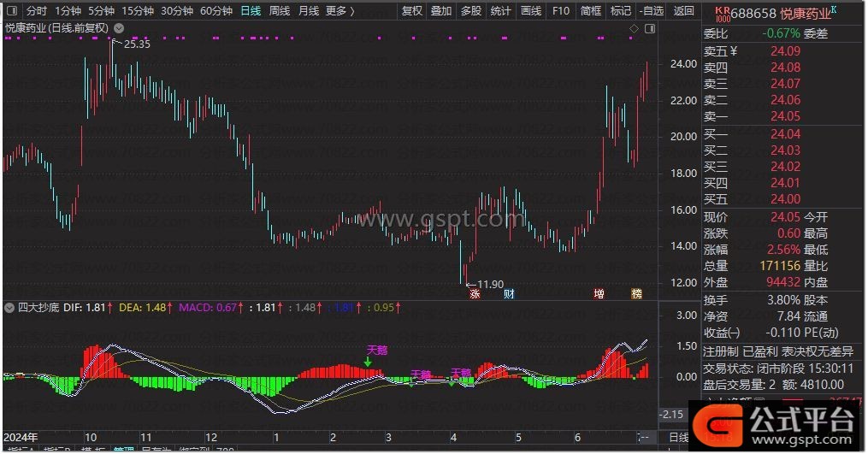
Task: Click the -2.15 indicator axis value box
Action: point(671,414)
